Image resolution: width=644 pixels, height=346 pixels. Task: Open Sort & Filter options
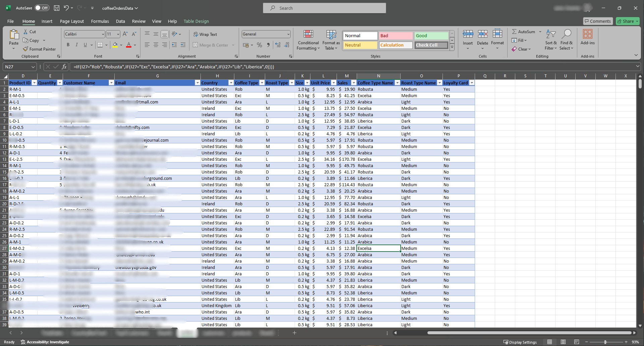(551, 40)
